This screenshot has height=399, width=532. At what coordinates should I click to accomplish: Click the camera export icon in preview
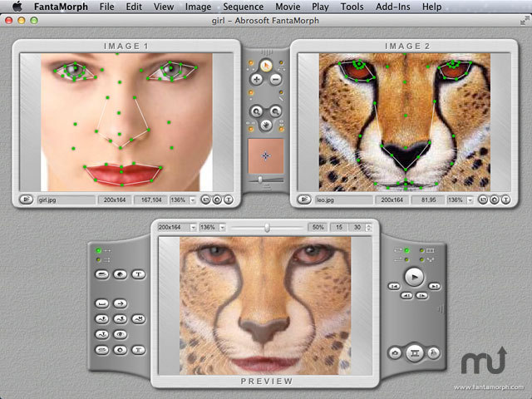point(395,353)
